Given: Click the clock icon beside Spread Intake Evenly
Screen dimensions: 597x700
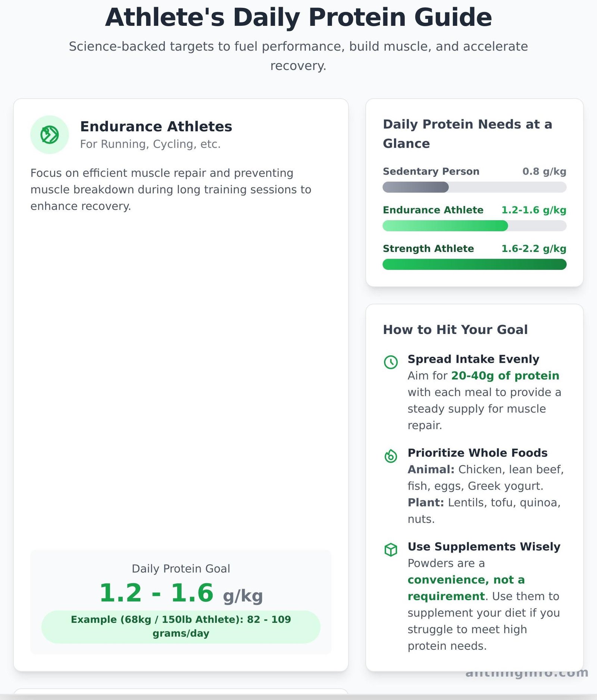Looking at the screenshot, I should 391,362.
